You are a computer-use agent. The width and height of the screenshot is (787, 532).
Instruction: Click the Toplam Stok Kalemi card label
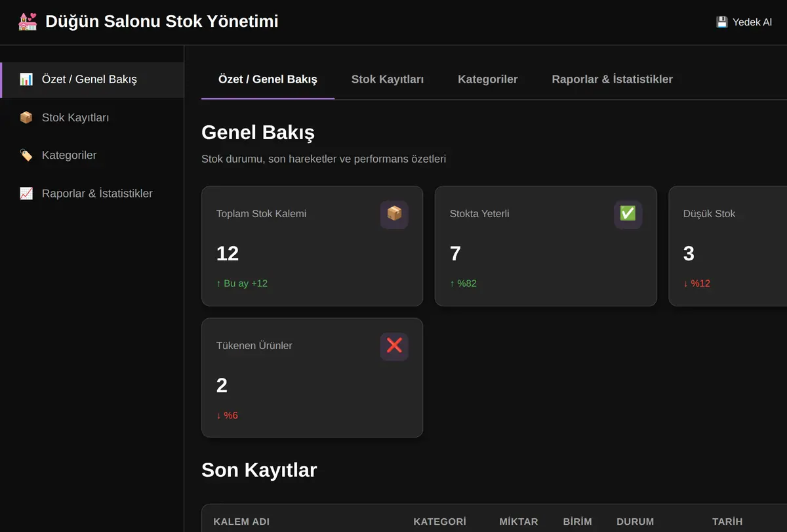[261, 214]
